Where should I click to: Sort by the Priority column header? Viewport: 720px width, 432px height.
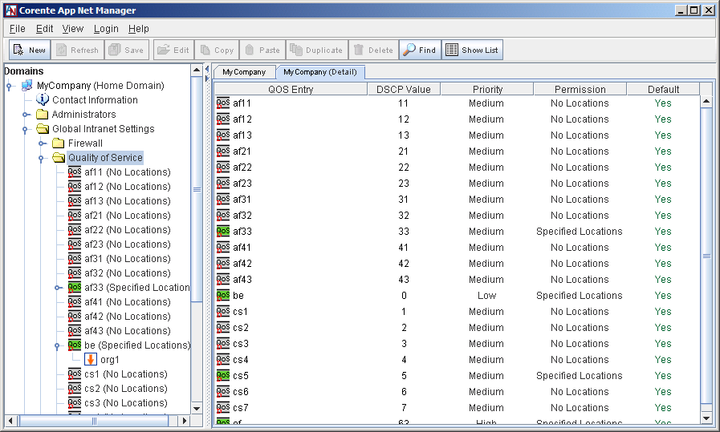(x=487, y=89)
